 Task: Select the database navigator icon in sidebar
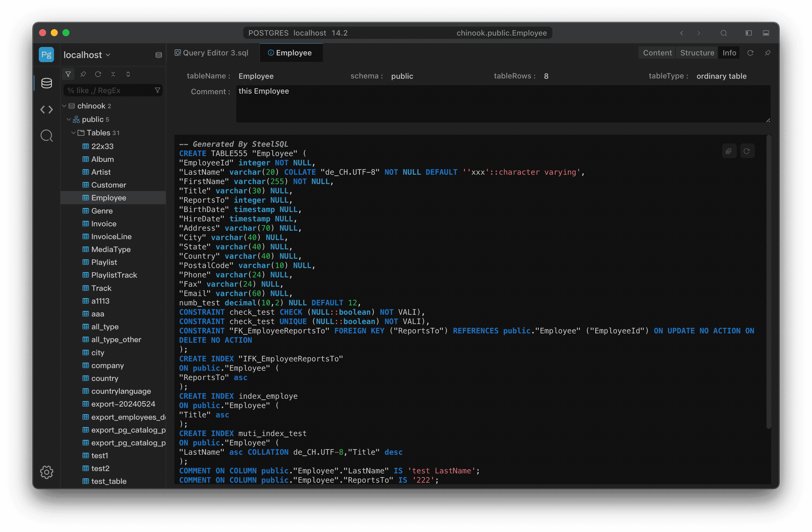tap(46, 83)
